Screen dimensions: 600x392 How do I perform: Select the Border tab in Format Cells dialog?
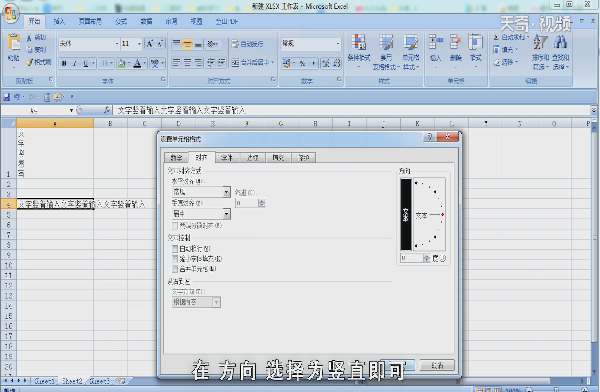tap(252, 157)
